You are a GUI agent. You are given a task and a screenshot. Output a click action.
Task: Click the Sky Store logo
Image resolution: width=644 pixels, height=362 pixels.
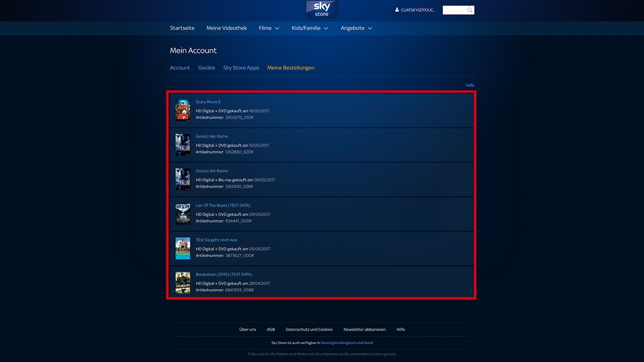(322, 9)
